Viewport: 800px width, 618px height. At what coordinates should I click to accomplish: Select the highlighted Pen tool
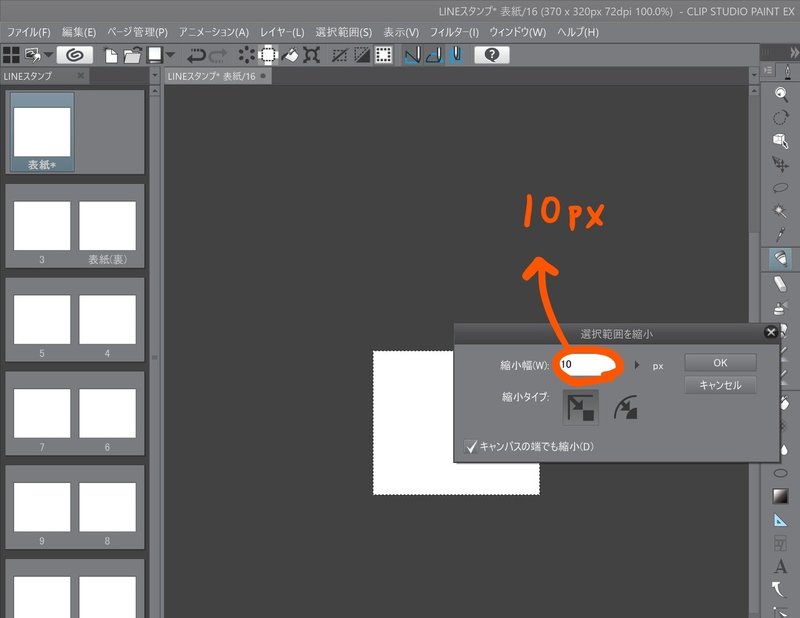click(780, 259)
